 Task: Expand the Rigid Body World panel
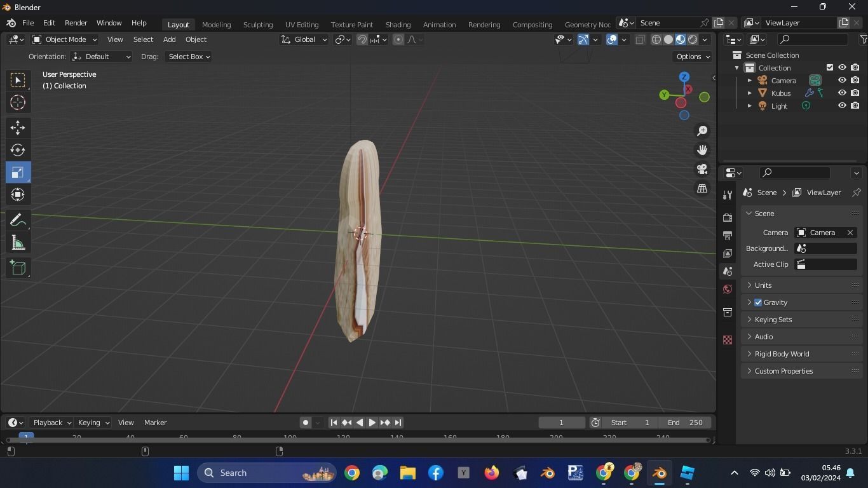point(802,354)
